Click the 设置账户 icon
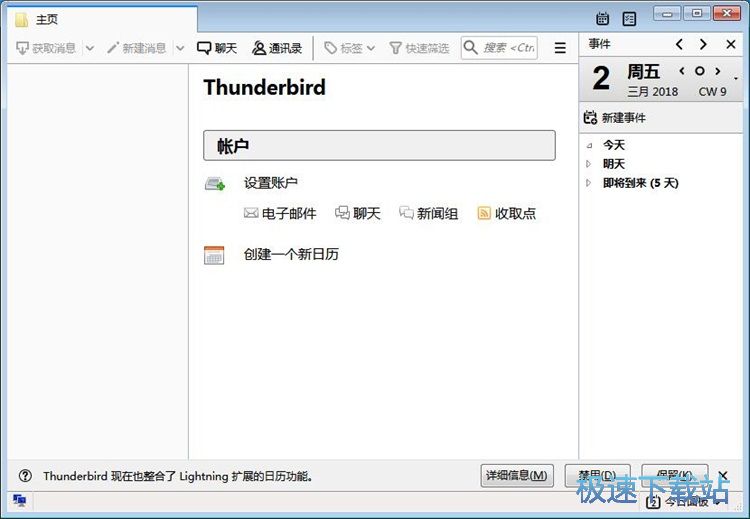 tap(215, 183)
